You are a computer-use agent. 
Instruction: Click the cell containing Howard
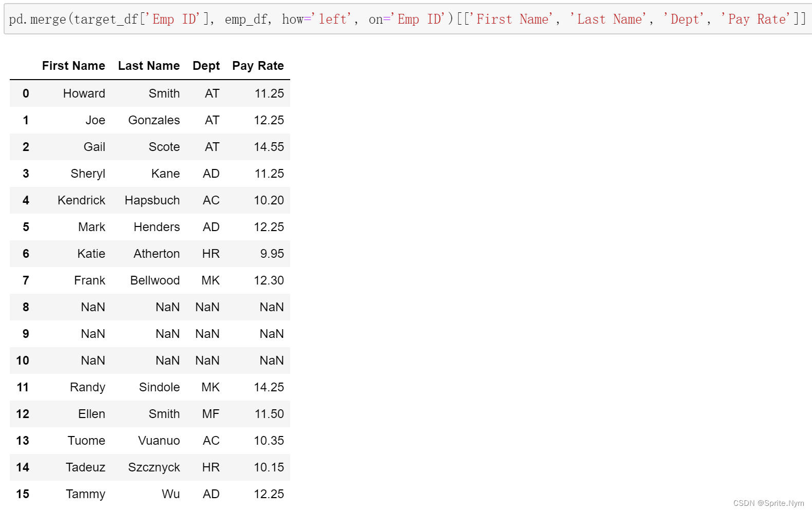pos(84,93)
